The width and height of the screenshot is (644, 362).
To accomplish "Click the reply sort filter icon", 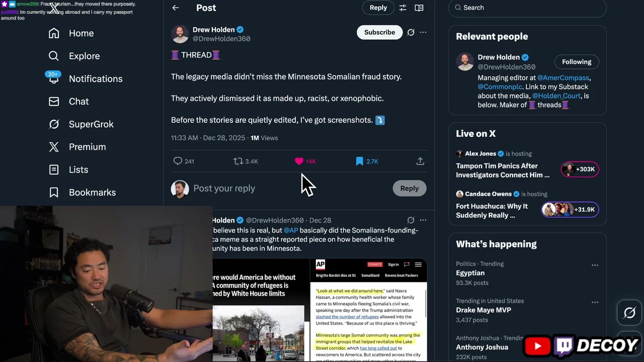I will [x=403, y=8].
